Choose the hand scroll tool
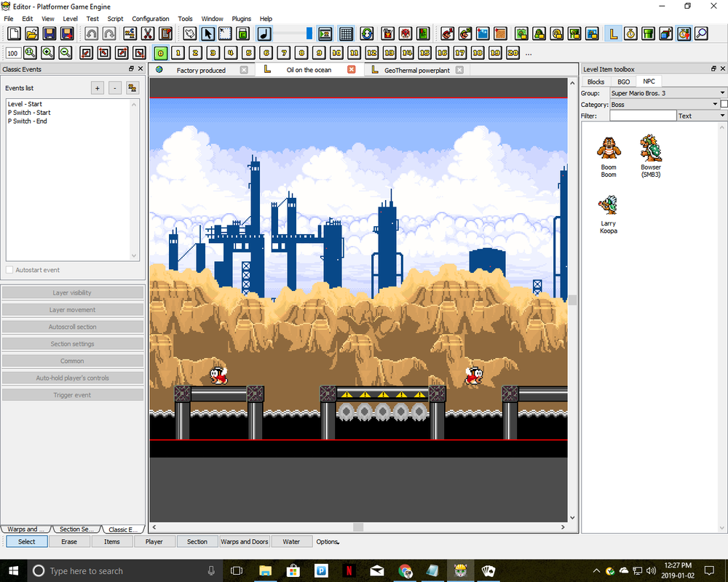This screenshot has width=728, height=582. tap(190, 33)
